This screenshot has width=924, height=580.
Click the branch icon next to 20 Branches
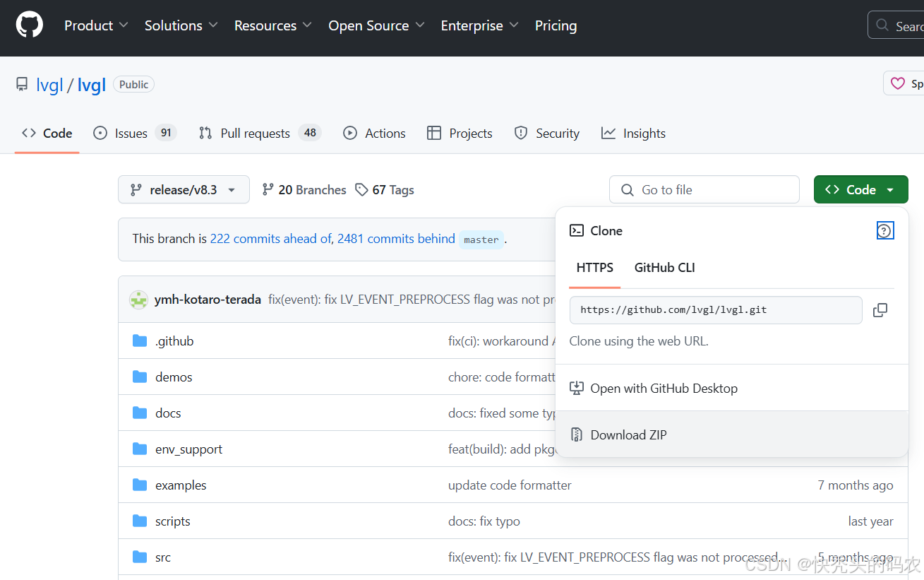pyautogui.click(x=268, y=190)
